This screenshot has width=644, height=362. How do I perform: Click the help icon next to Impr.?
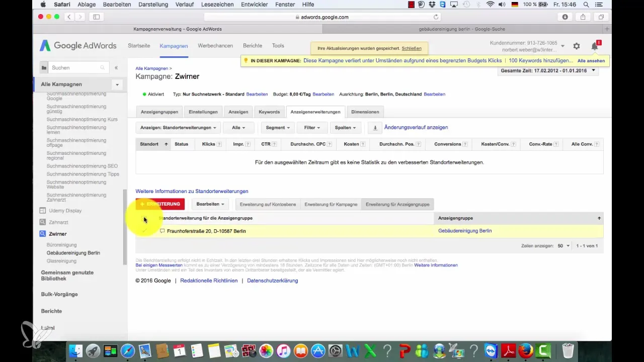[248, 144]
